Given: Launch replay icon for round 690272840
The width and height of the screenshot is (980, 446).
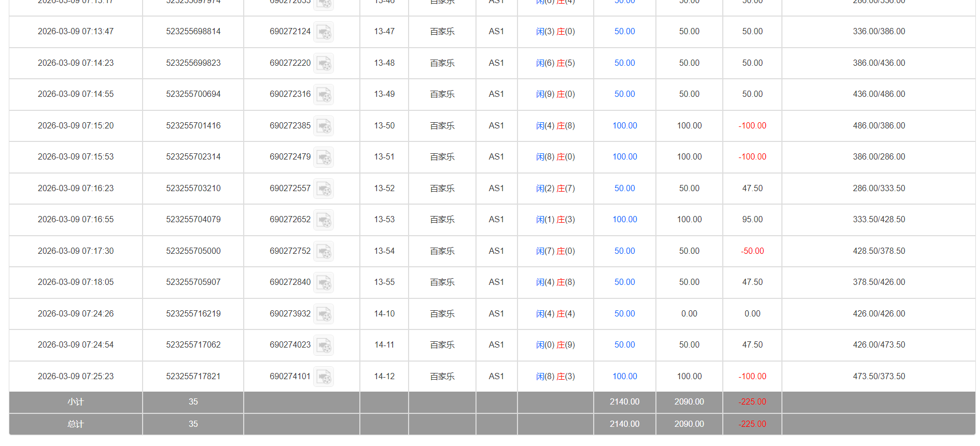Looking at the screenshot, I should pyautogui.click(x=324, y=283).
